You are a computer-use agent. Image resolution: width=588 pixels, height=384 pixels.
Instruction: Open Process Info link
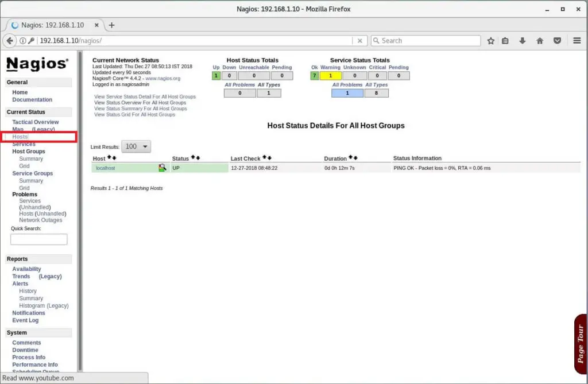click(x=29, y=358)
